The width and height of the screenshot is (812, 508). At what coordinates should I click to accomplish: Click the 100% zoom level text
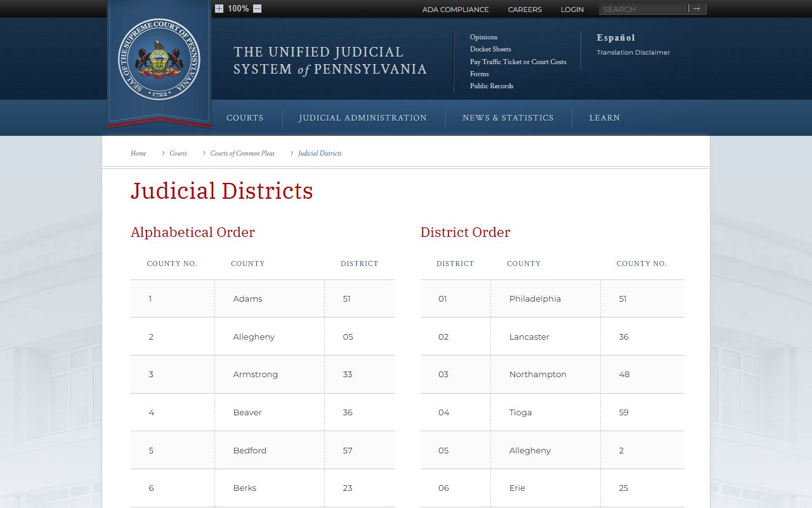[238, 8]
